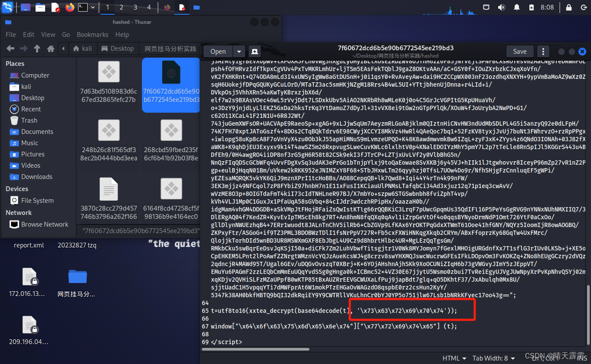Open the network connection tray icon
591x364 pixels.
[x=486, y=7]
